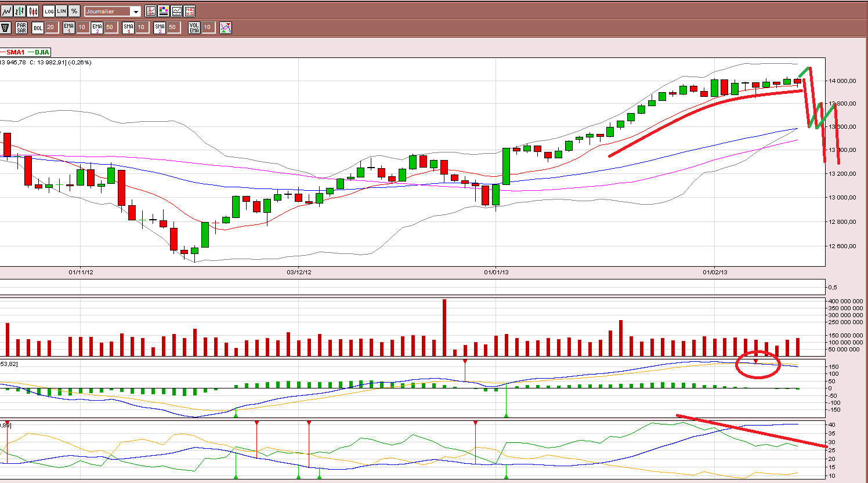Screen dimensions: 868x483
Task: Toggle the percent scale button
Action: [x=74, y=11]
